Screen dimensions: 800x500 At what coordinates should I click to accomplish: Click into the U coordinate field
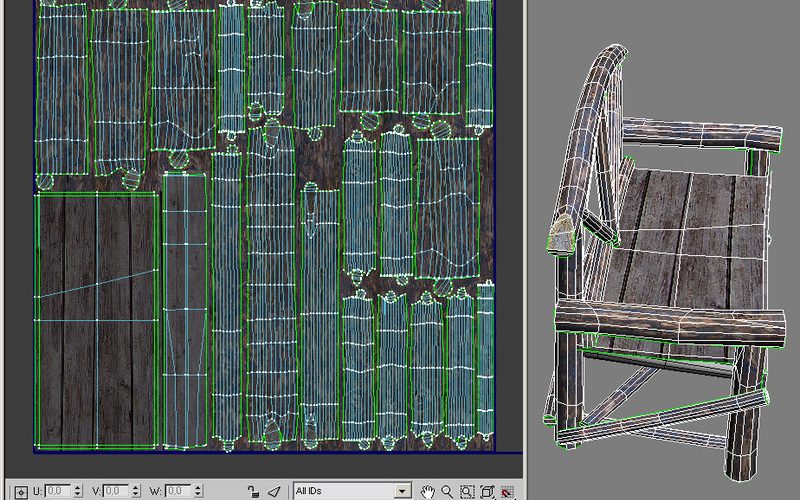pyautogui.click(x=57, y=492)
